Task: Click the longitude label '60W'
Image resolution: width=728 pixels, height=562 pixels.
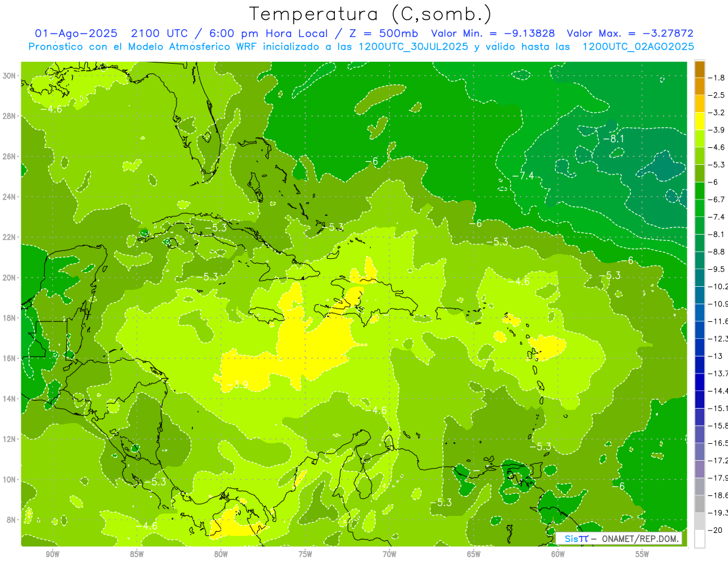Action: pos(558,555)
